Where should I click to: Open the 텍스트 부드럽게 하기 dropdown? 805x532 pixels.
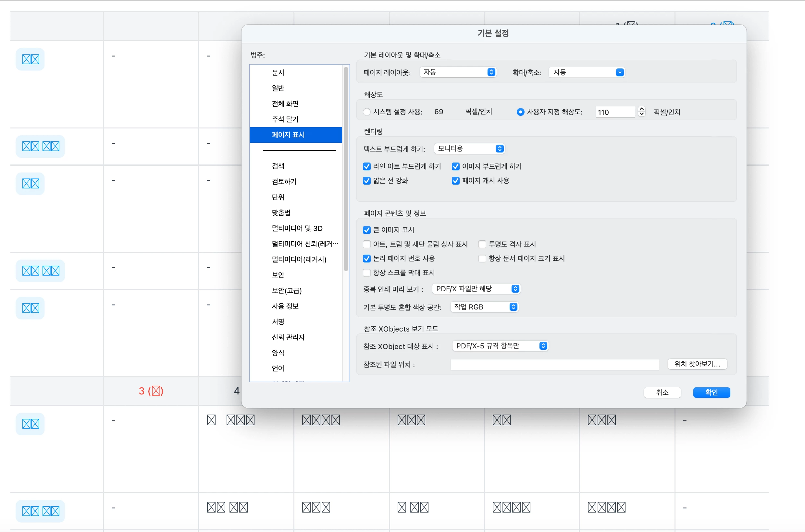pyautogui.click(x=469, y=149)
